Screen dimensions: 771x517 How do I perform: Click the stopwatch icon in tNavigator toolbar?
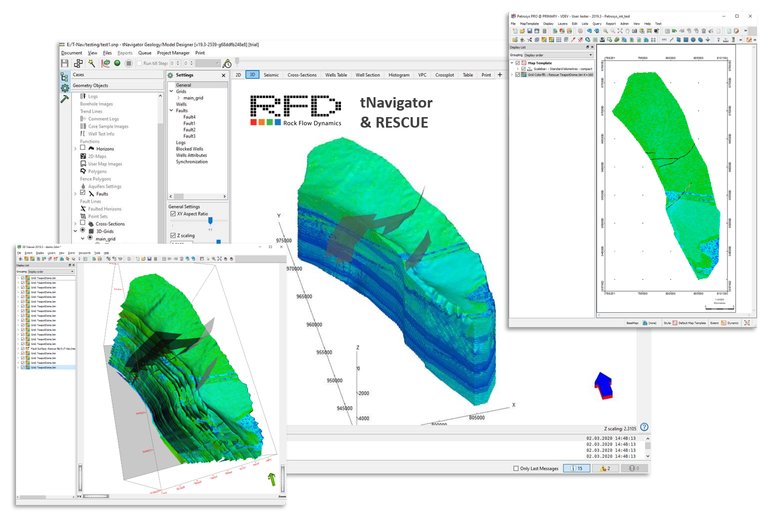pos(227,63)
